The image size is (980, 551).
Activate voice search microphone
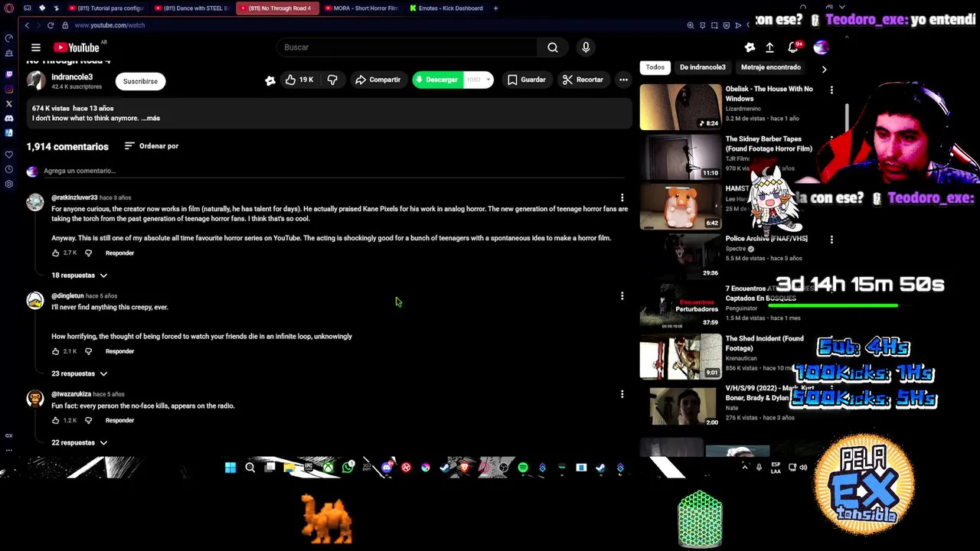pos(586,47)
